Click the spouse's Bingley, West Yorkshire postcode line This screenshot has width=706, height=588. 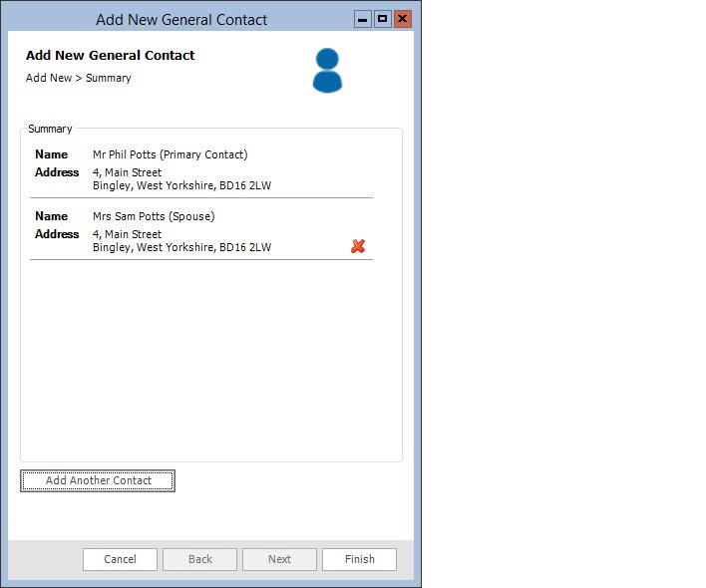click(x=181, y=247)
